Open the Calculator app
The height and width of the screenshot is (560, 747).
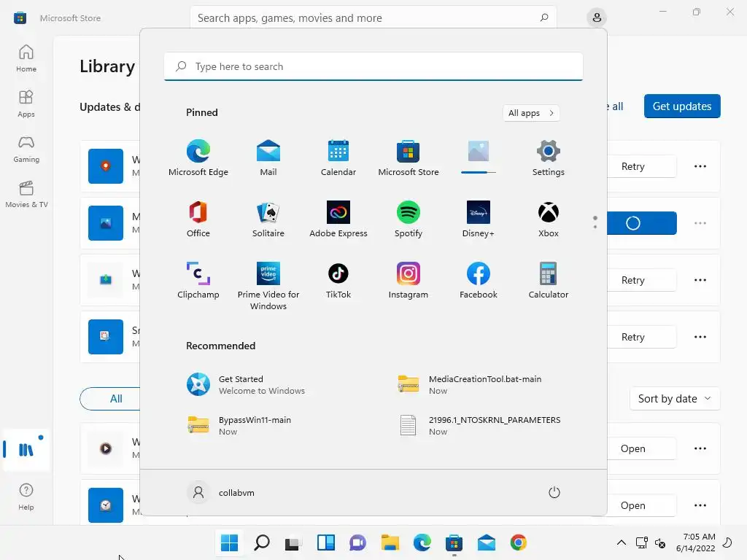(x=549, y=280)
